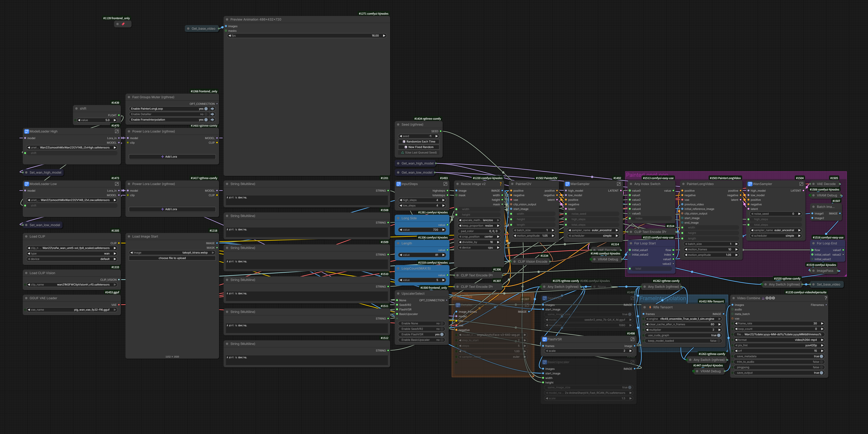The height and width of the screenshot is (434, 868).
Task: Increase the Long Side value with right arrow
Action: (443, 230)
